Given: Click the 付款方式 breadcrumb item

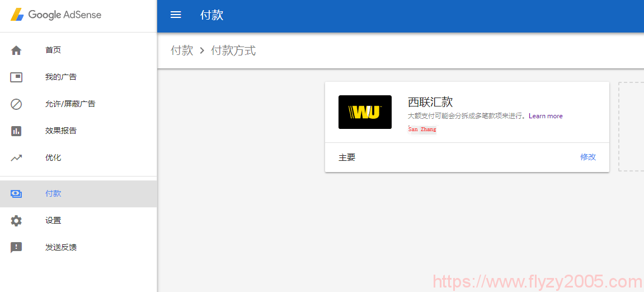Looking at the screenshot, I should pyautogui.click(x=233, y=50).
